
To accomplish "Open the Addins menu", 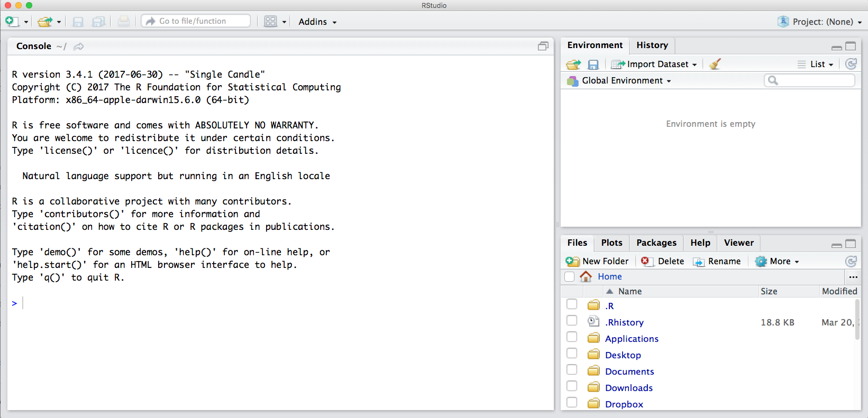I will (317, 22).
